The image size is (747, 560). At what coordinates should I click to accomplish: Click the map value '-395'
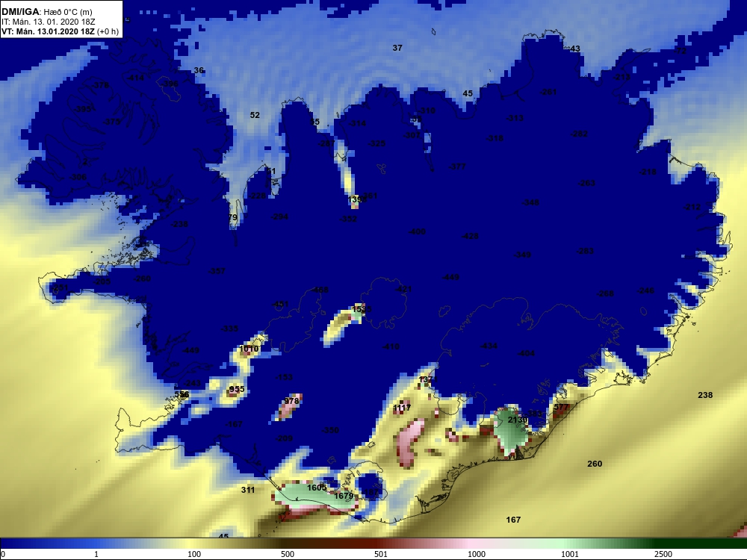tap(83, 109)
